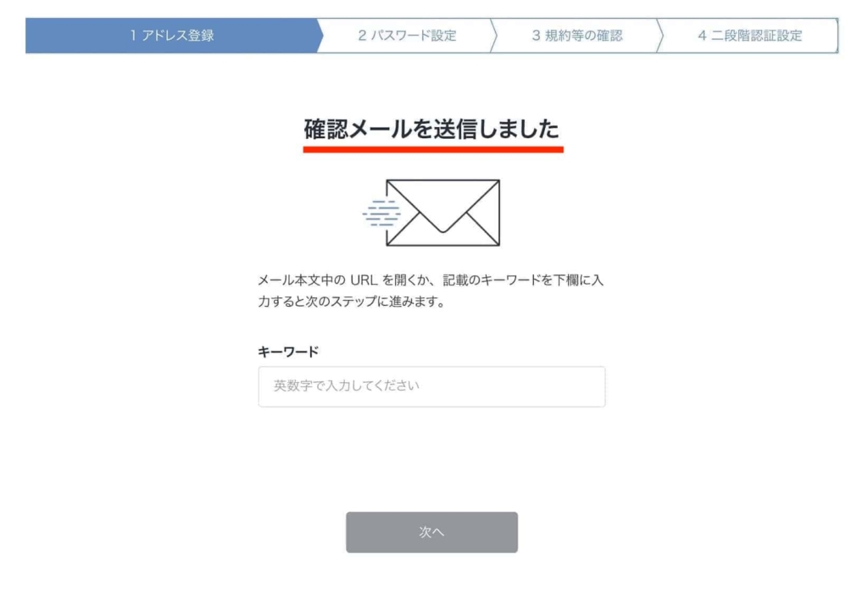Click the speed lines beside the envelope

tap(381, 213)
